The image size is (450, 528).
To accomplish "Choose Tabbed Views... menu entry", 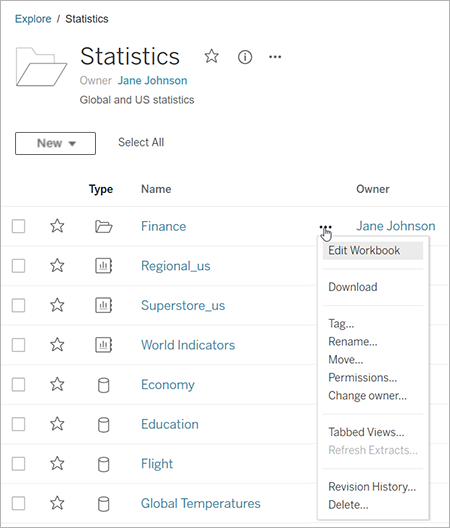I will (x=366, y=432).
